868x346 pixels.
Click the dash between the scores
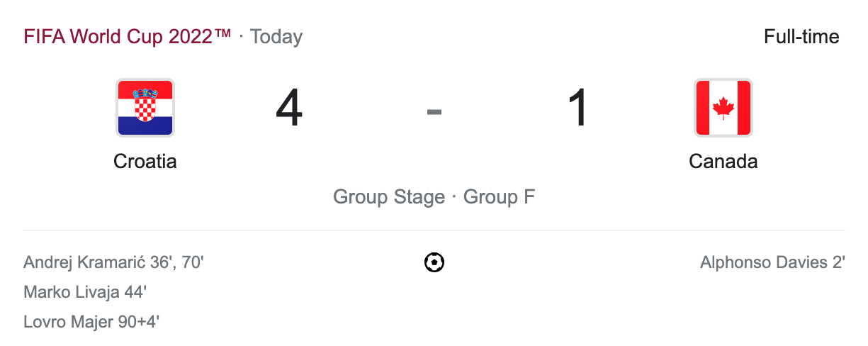point(434,111)
